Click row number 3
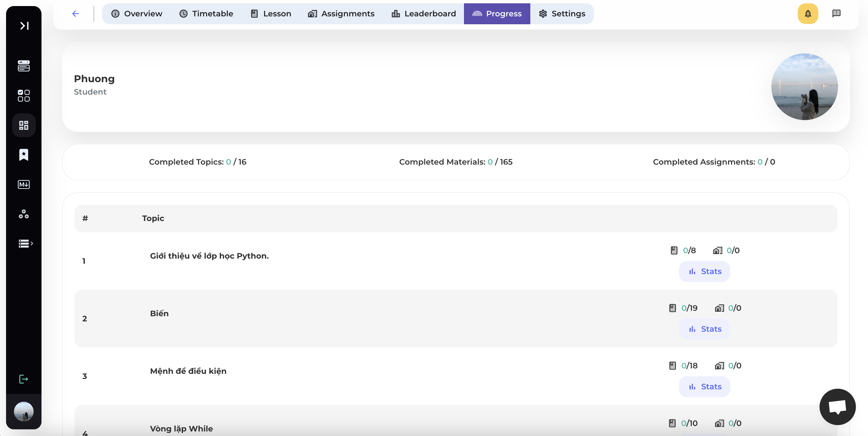The image size is (868, 436). 84,376
